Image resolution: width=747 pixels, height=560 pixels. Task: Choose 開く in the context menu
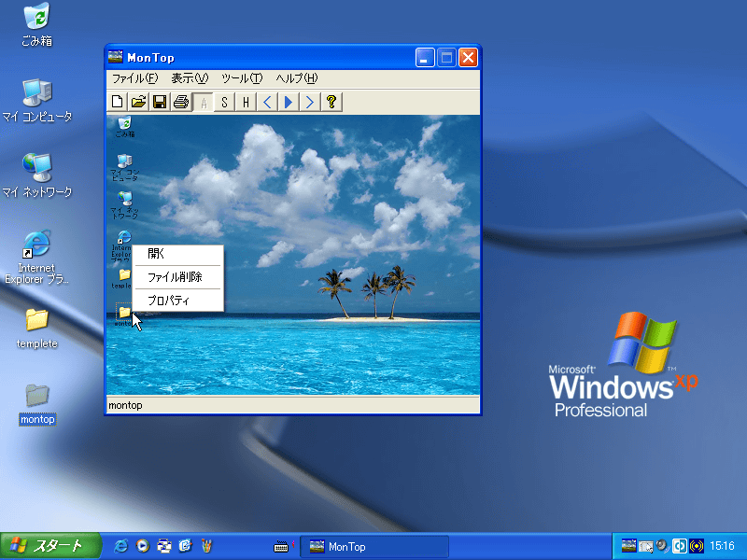click(x=177, y=254)
